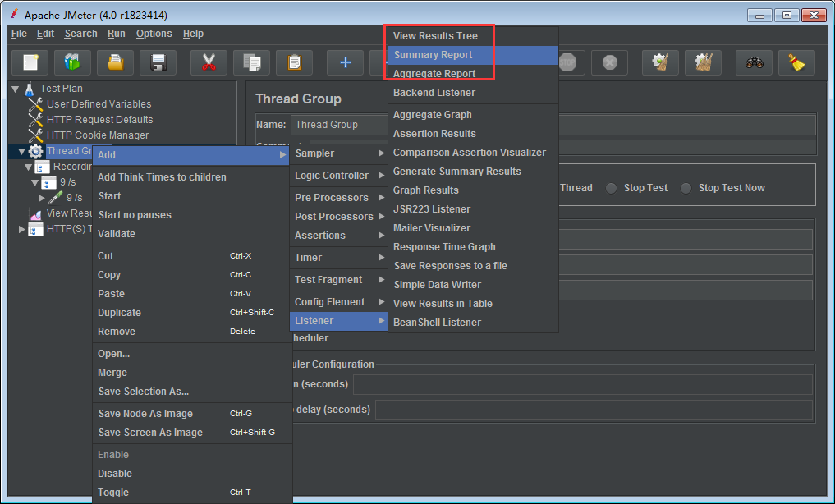Image resolution: width=835 pixels, height=504 pixels.
Task: Click the Reset Search yellow broom icon
Action: (x=796, y=63)
